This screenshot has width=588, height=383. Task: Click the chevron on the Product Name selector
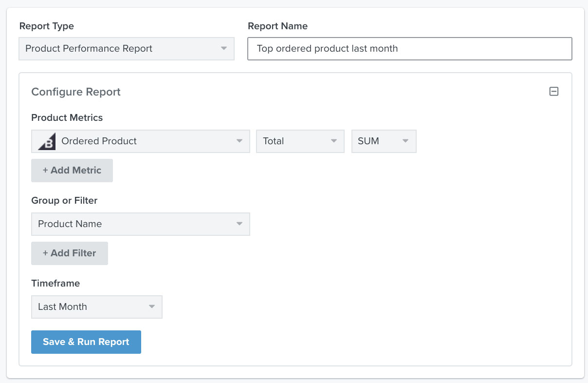(239, 224)
